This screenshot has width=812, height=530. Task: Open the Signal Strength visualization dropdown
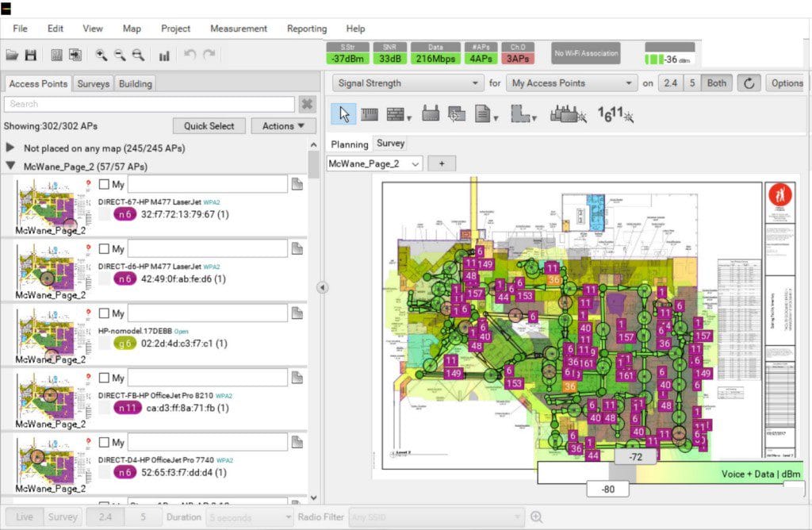coord(408,83)
